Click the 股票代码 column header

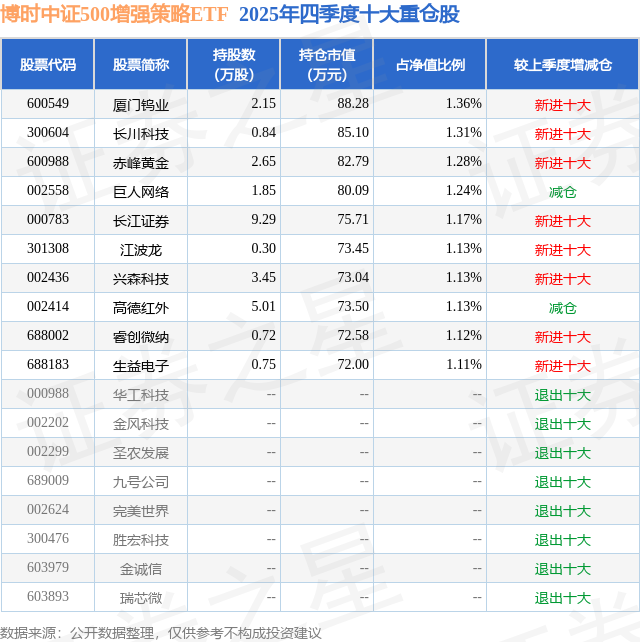pos(48,65)
